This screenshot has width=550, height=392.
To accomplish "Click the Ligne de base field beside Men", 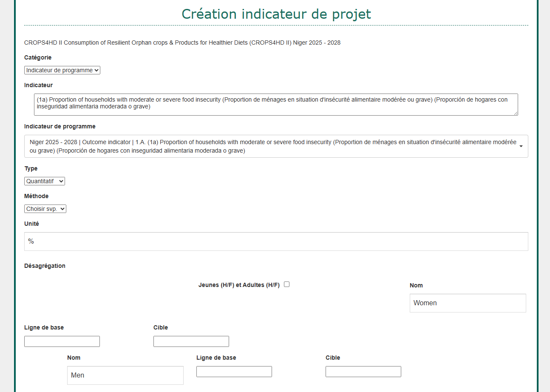I will [x=234, y=372].
